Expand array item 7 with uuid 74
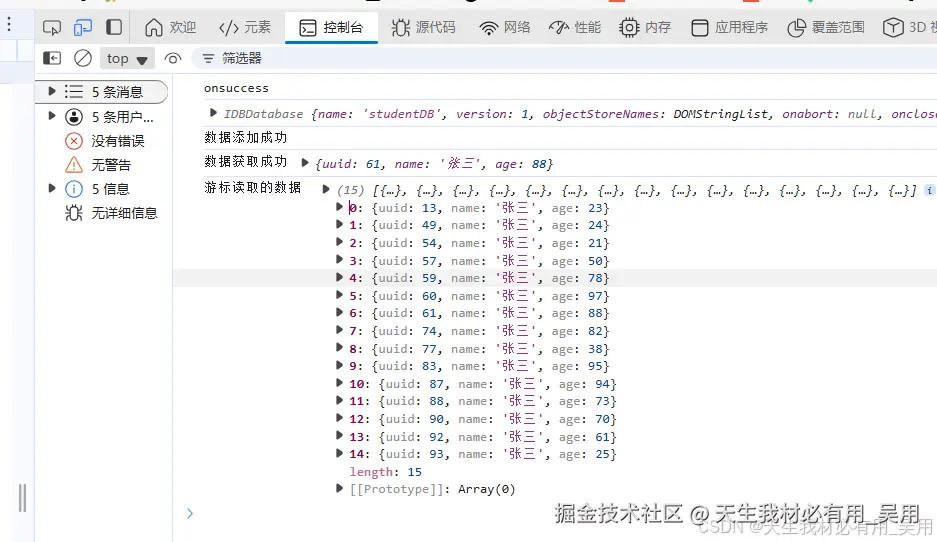This screenshot has height=542, width=937. (339, 329)
